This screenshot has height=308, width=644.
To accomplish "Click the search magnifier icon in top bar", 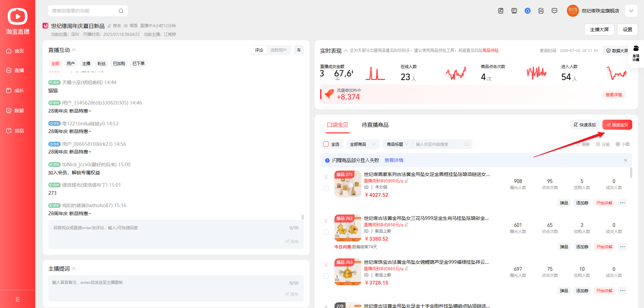I will click(121, 11).
